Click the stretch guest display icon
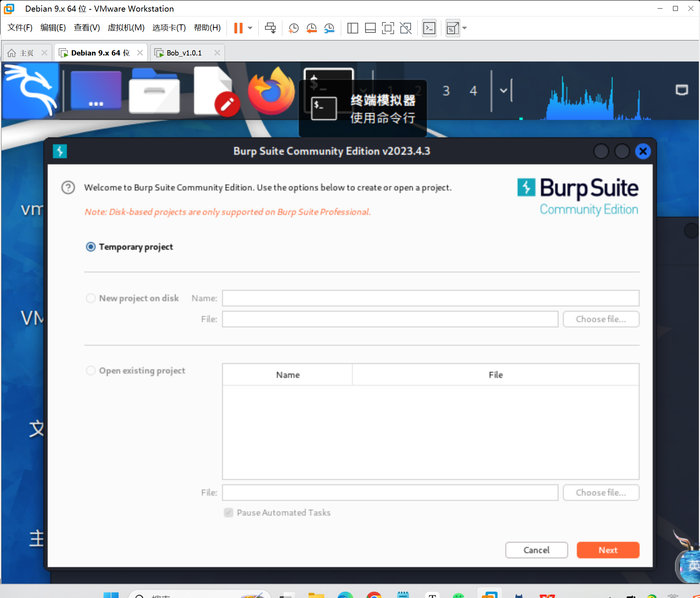Viewport: 700px width, 598px height. pos(453,28)
